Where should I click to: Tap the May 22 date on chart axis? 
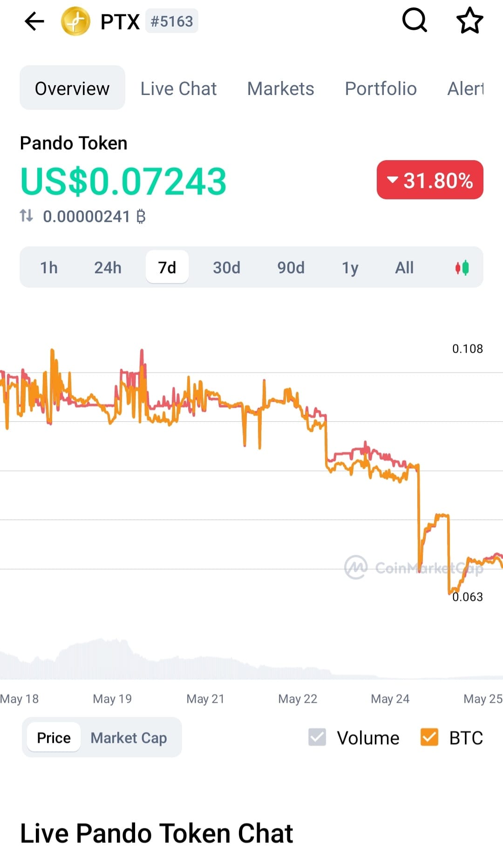pos(298,698)
